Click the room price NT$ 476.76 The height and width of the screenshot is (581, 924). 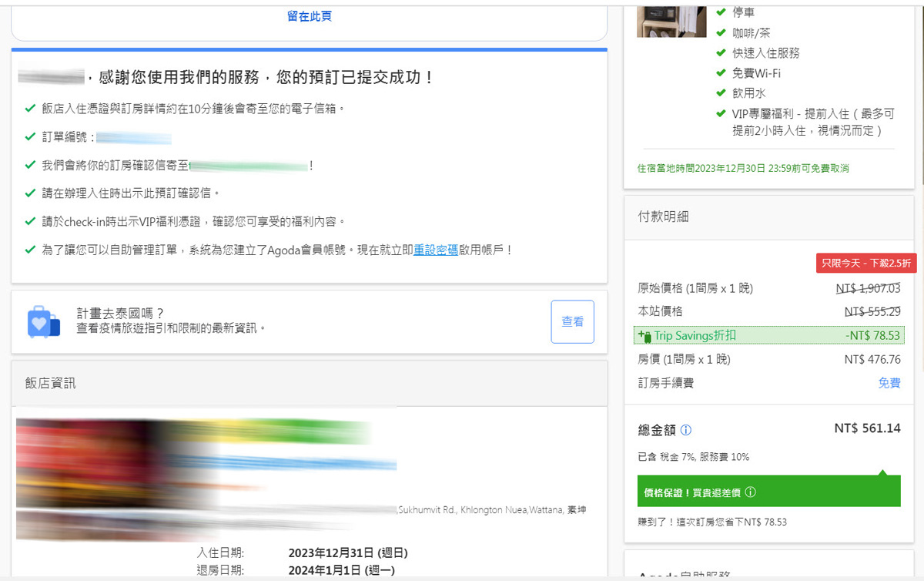coord(872,359)
